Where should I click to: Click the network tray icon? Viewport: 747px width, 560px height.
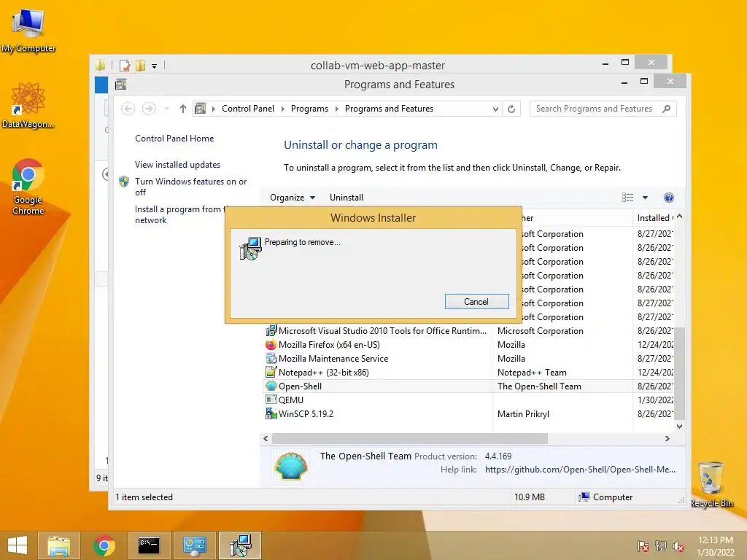(x=661, y=546)
